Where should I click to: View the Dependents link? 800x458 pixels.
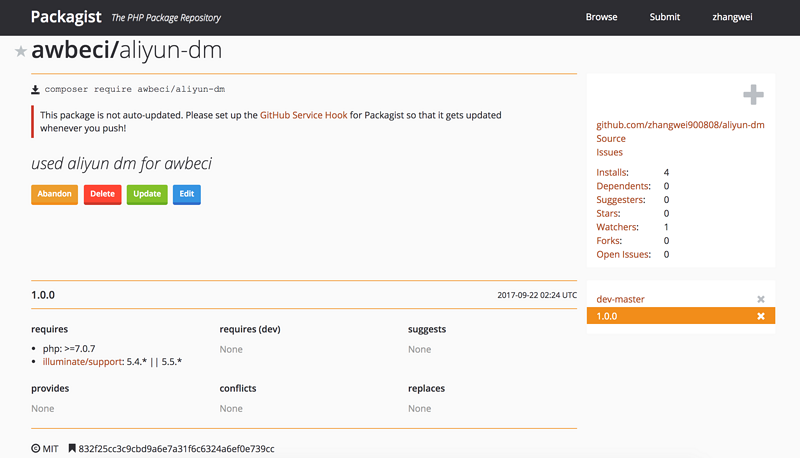(x=623, y=186)
